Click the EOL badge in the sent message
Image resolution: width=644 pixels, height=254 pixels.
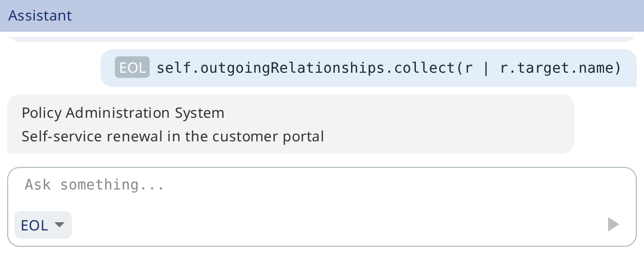pos(132,67)
